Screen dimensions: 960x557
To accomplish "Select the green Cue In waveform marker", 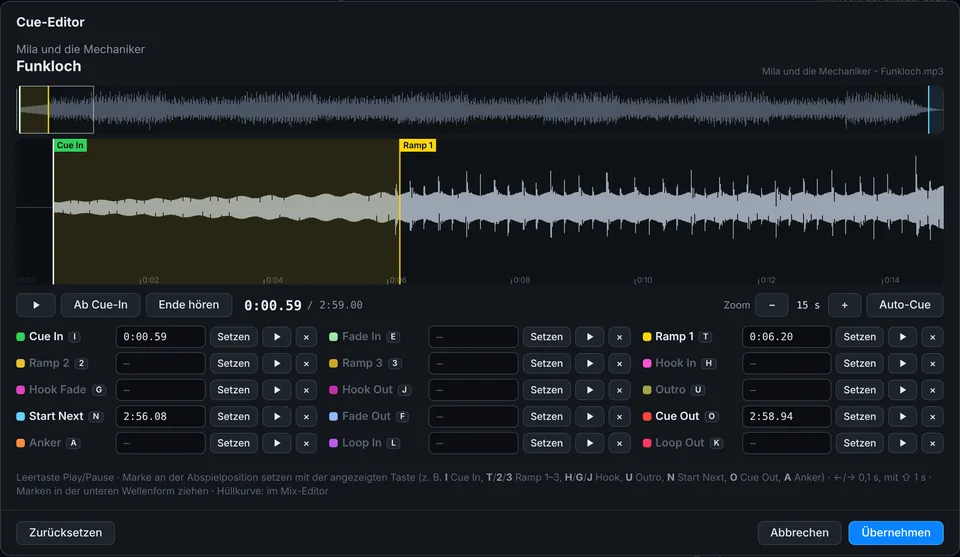I will 70,145.
